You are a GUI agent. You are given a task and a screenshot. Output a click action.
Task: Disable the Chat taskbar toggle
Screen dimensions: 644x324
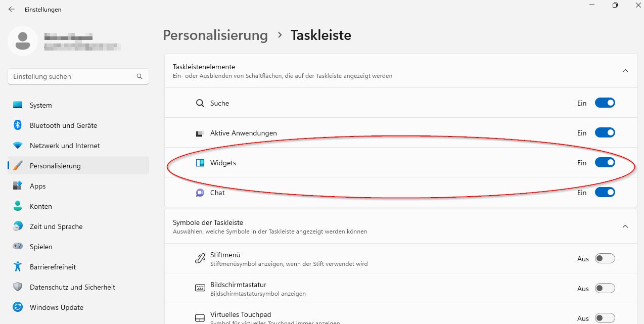coord(605,193)
